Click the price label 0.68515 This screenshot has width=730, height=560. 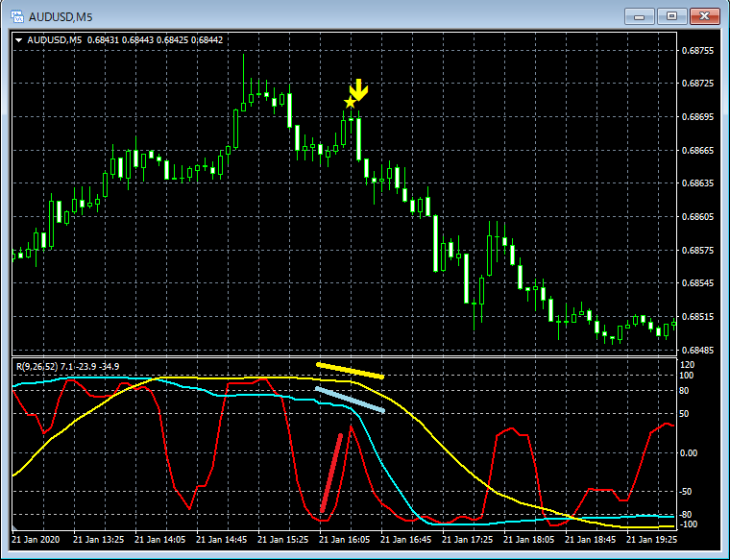pyautogui.click(x=697, y=317)
